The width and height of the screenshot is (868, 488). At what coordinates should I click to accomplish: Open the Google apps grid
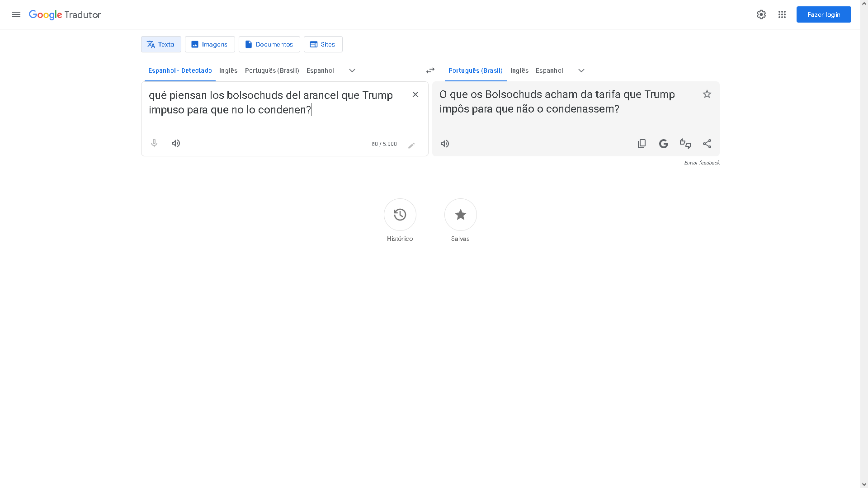tap(782, 14)
